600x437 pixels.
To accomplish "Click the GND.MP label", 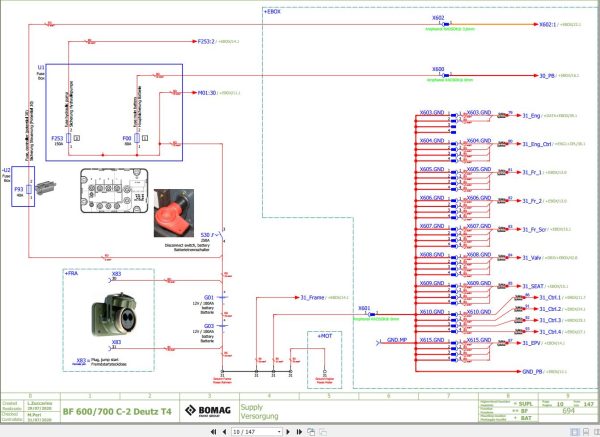I will tap(397, 340).
